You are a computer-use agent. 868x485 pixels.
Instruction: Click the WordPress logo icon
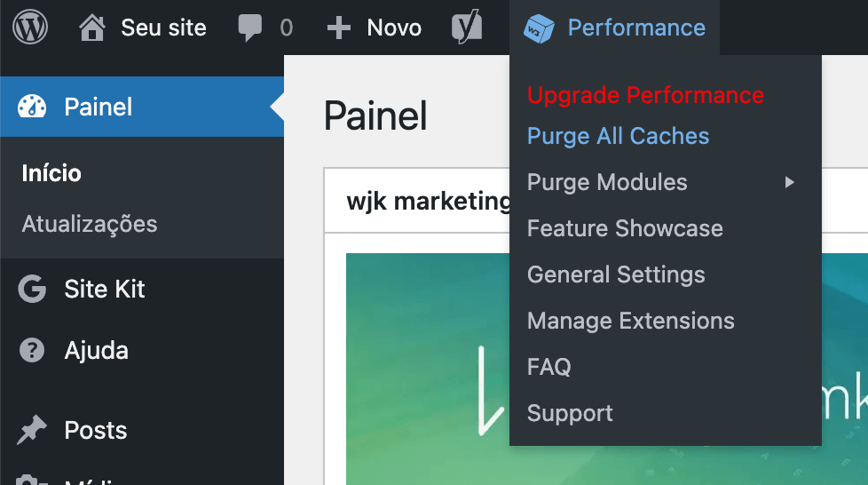pos(30,28)
